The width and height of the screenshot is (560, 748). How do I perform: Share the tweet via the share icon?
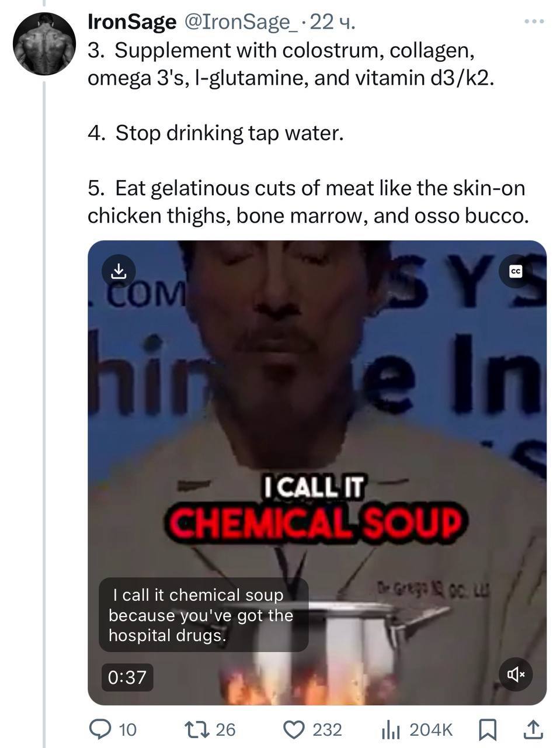(x=533, y=729)
